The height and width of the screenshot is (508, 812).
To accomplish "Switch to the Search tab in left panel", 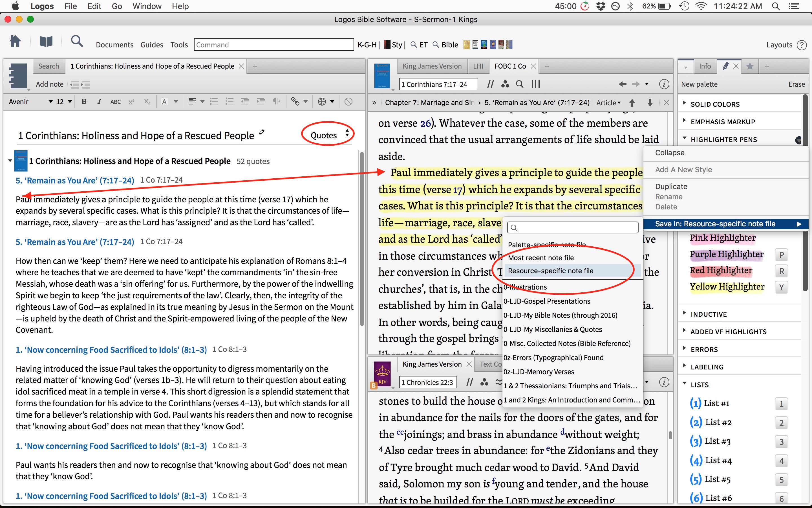I will pyautogui.click(x=48, y=66).
